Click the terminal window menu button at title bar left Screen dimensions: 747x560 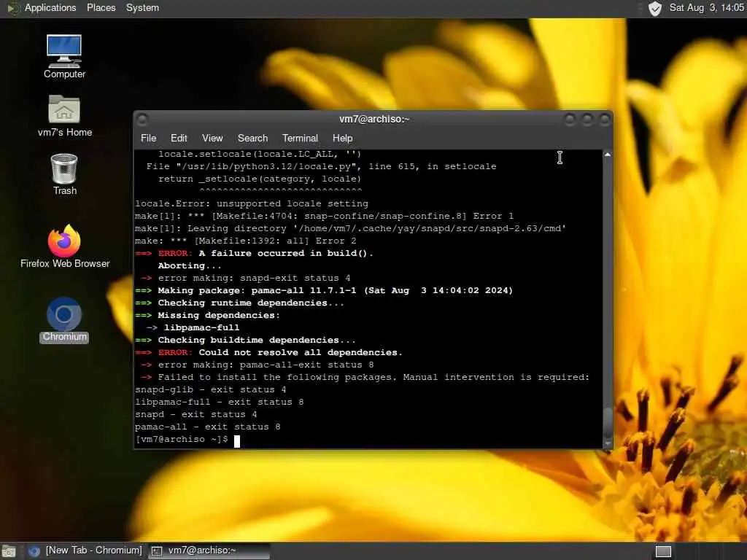[x=142, y=119]
